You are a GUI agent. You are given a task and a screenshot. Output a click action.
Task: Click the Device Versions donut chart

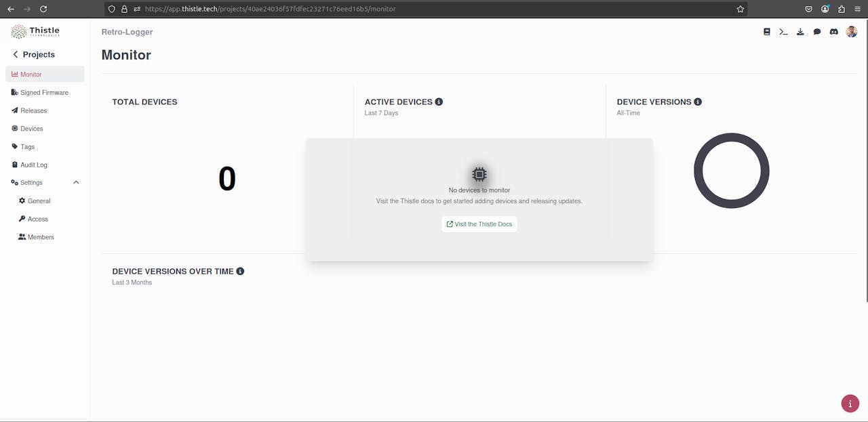[731, 171]
